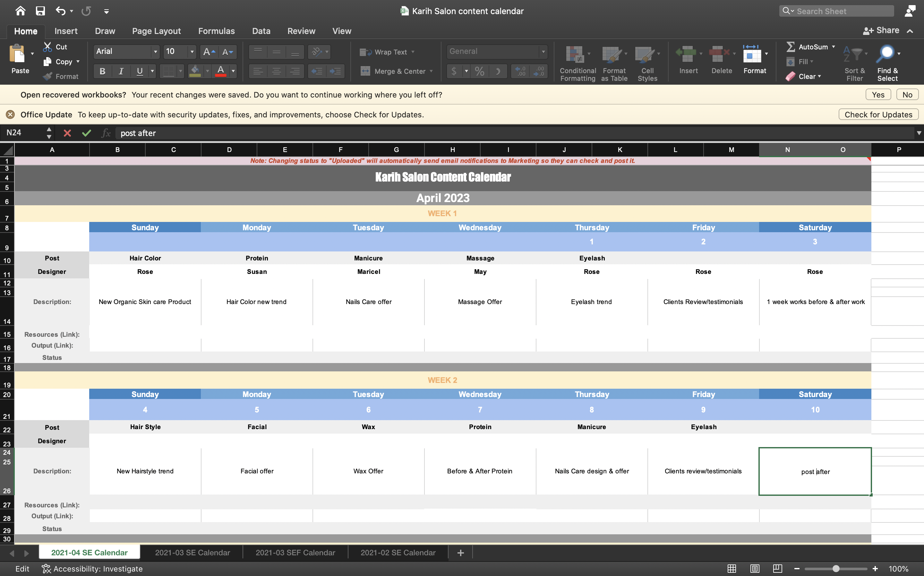Viewport: 924px width, 576px height.
Task: Apply comma style number format
Action: coord(498,71)
